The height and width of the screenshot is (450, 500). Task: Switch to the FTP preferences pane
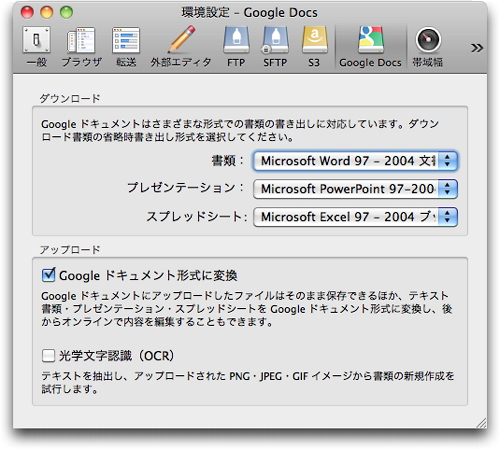pyautogui.click(x=236, y=47)
